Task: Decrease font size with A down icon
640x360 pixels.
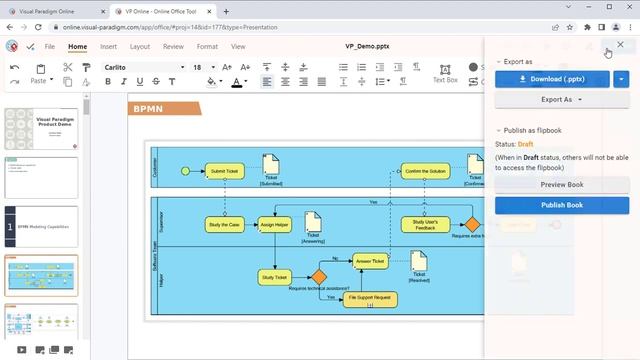Action: 245,67
